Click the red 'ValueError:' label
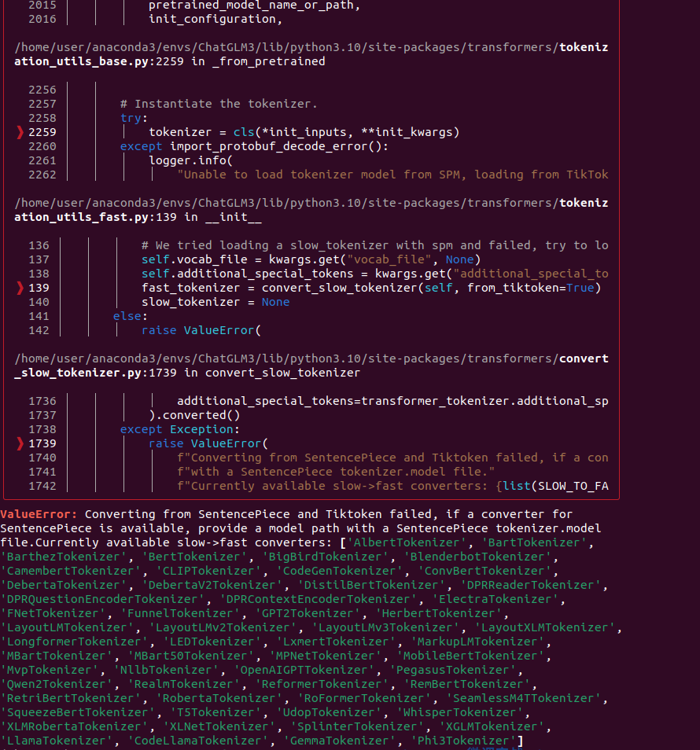Screen dimensions: 700x750 tap(39, 514)
